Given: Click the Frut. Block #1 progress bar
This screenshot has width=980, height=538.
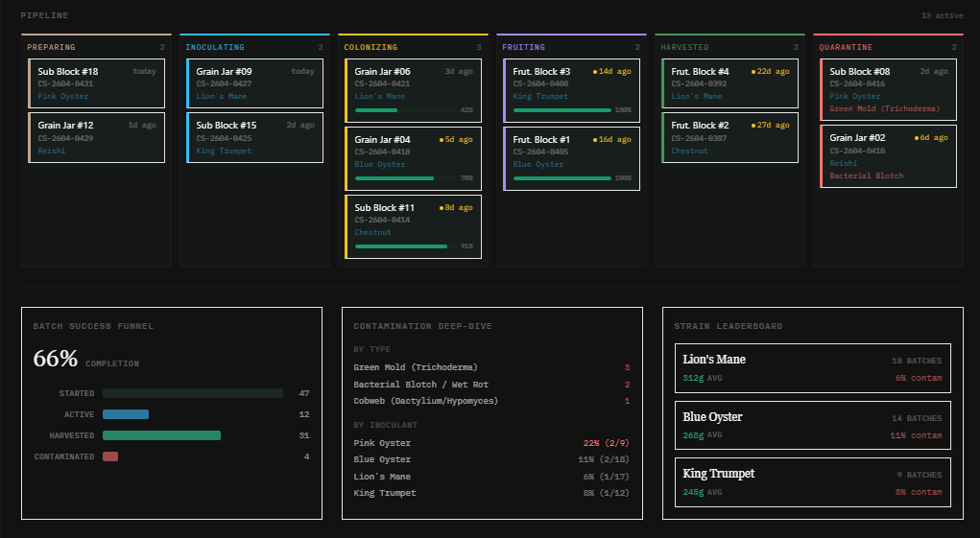Looking at the screenshot, I should coord(562,178).
